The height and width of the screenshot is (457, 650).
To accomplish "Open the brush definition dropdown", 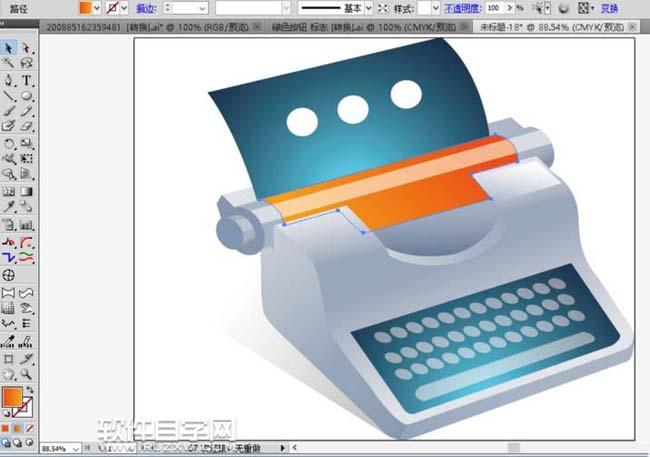I will [286, 8].
